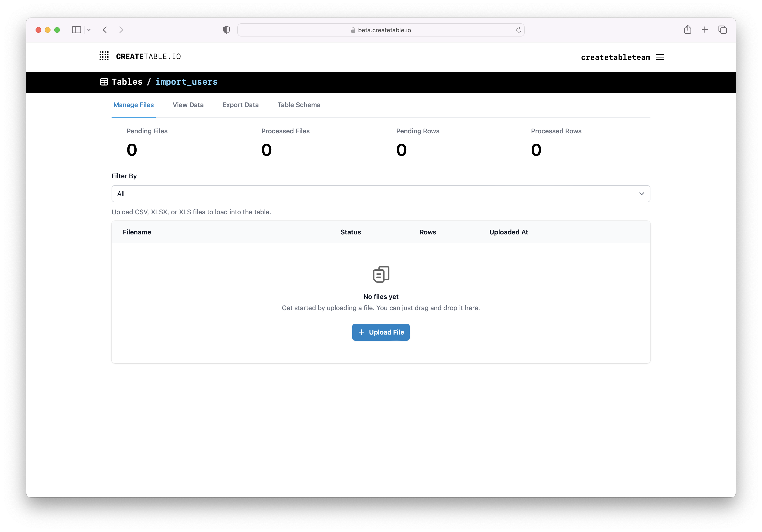Click the dropdown chevron in Filter By
762x532 pixels.
[642, 194]
